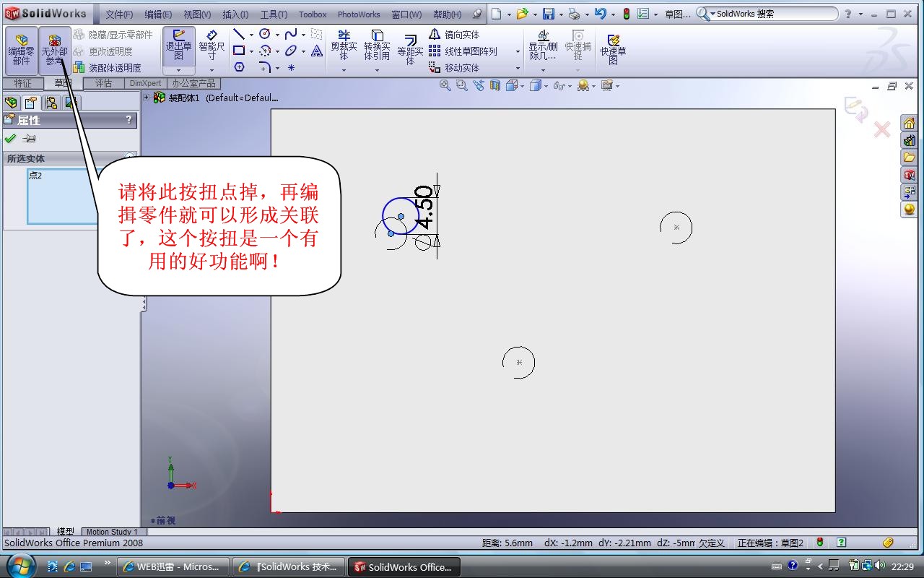Screen dimensions: 924x578
Task: Open the 工具(T) menu
Action: click(x=274, y=14)
